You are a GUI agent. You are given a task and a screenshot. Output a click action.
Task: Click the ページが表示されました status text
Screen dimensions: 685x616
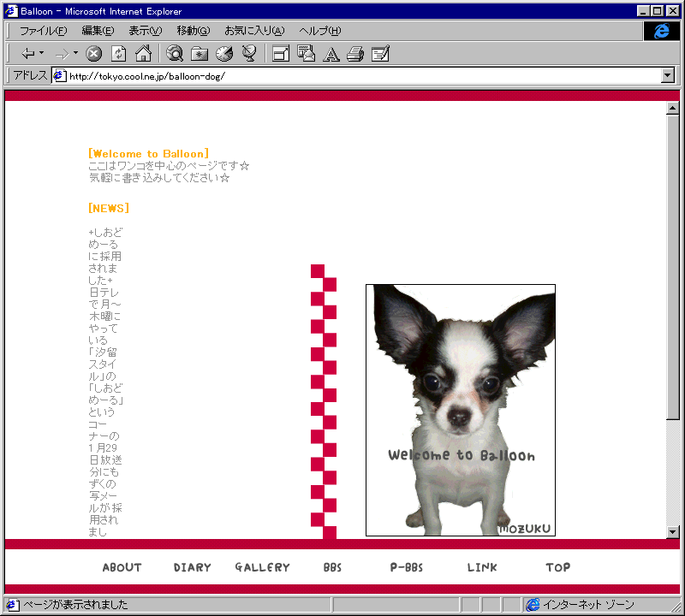(x=75, y=605)
